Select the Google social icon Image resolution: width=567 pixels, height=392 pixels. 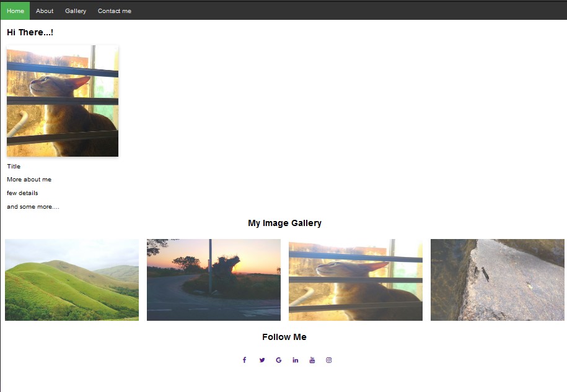278,360
